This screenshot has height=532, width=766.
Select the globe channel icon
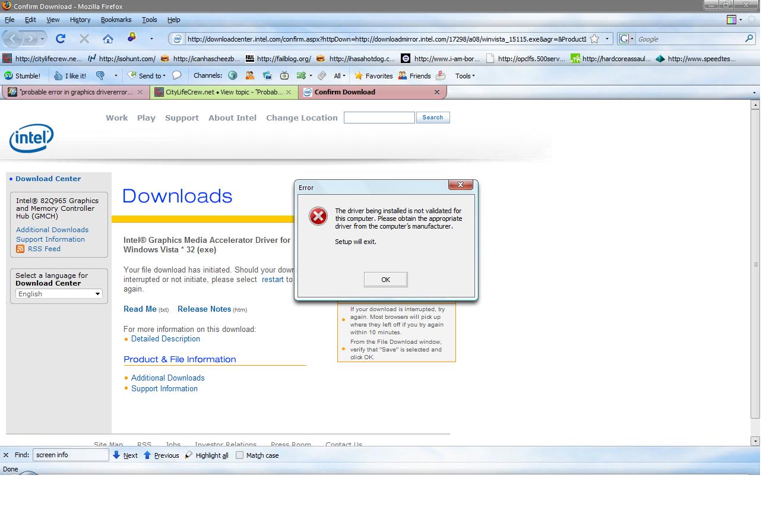tap(233, 76)
